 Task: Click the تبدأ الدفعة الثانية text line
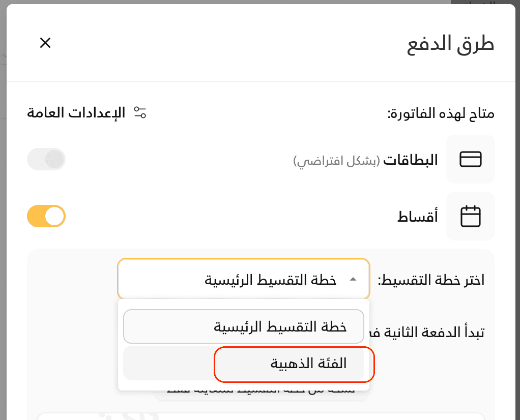[x=427, y=333]
